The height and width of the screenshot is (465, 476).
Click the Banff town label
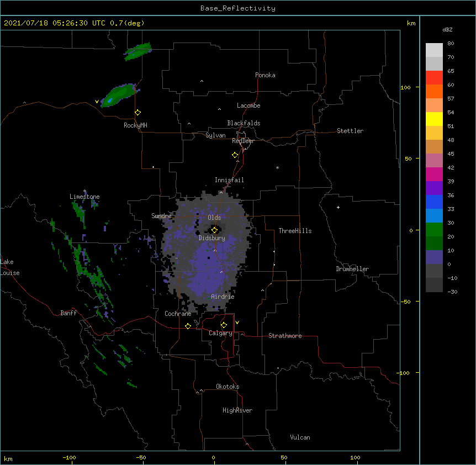pos(68,313)
